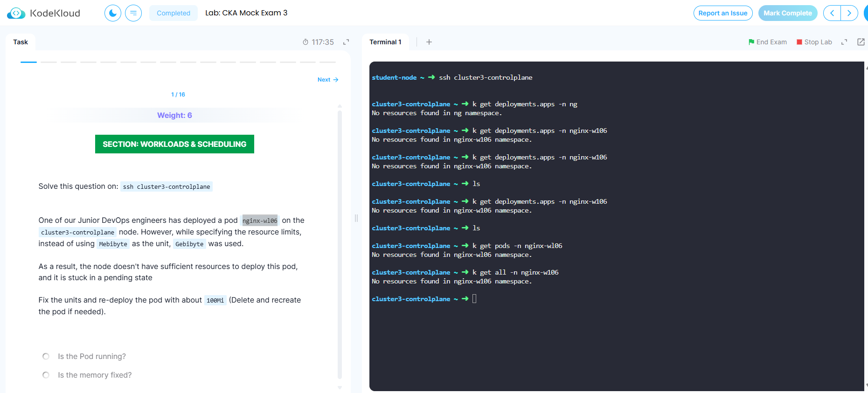
Task: Expand the terminal panel to fullscreen
Action: [844, 42]
